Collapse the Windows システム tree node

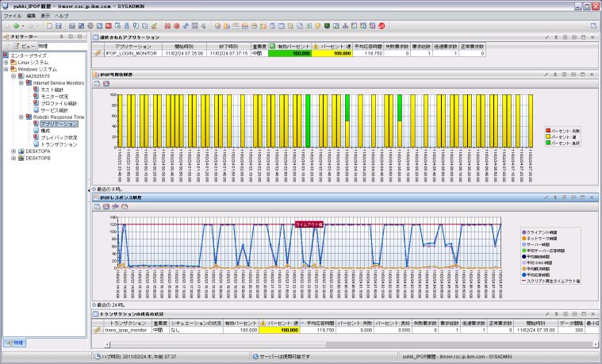pos(6,69)
